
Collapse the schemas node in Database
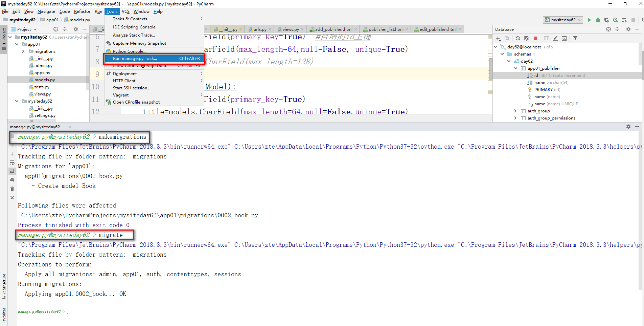(502, 54)
